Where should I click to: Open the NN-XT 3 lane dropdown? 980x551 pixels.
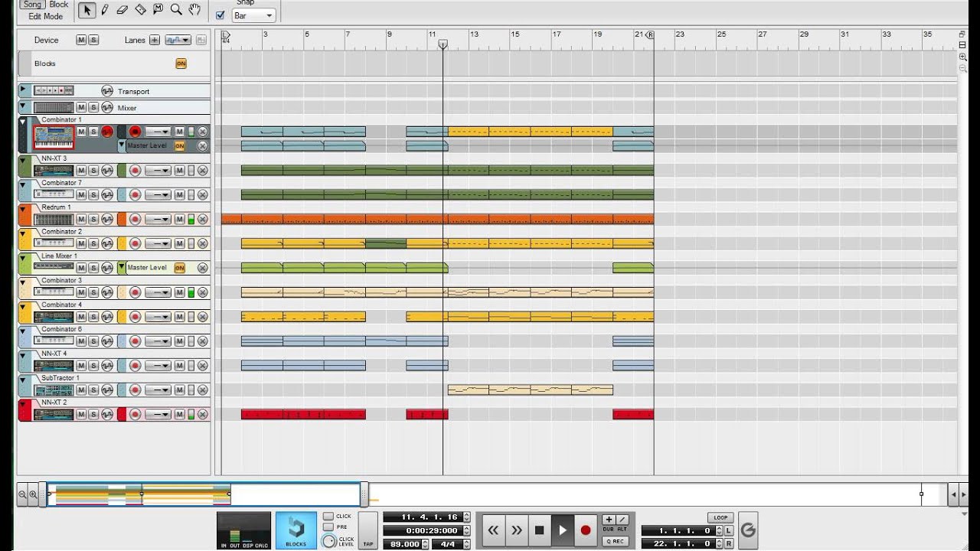(x=157, y=171)
